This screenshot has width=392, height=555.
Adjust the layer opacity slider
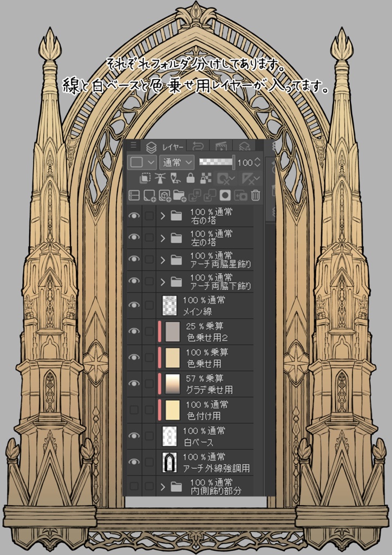click(x=217, y=163)
